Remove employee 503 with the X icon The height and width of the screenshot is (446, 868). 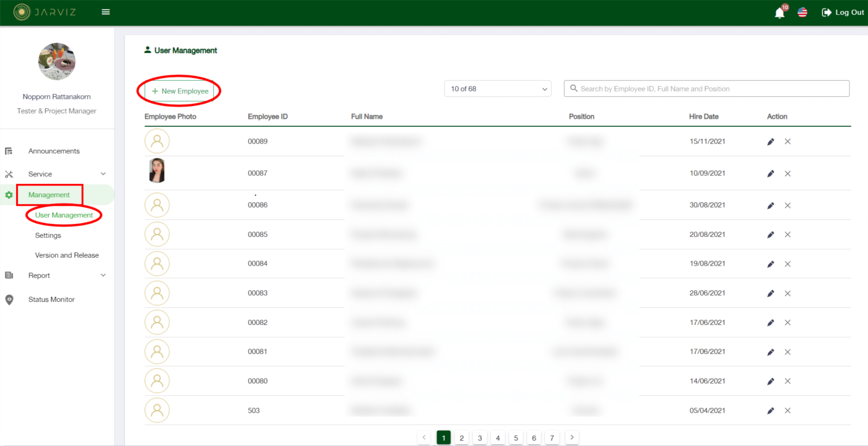(787, 411)
